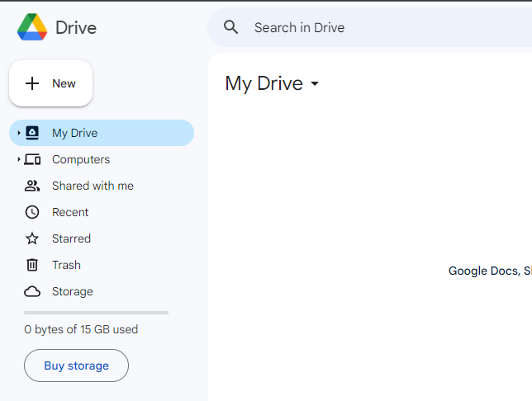Image resolution: width=532 pixels, height=401 pixels.
Task: Select the Computers devices icon
Action: (32, 159)
